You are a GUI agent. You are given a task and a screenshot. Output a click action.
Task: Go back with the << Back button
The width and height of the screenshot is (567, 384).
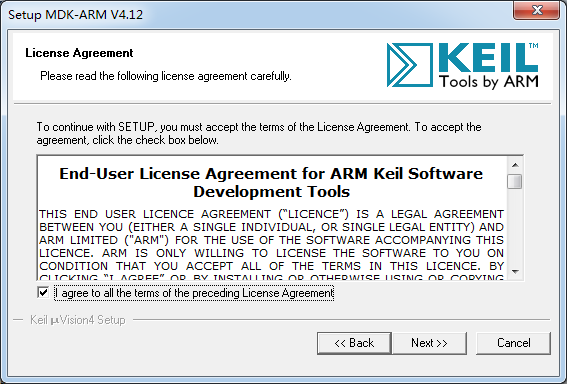click(354, 343)
